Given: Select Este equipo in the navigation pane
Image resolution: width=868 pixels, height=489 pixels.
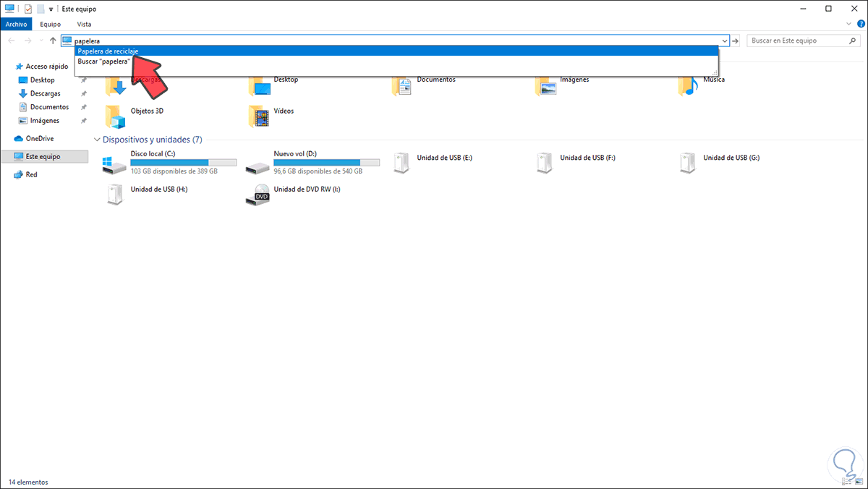Looking at the screenshot, I should point(44,156).
